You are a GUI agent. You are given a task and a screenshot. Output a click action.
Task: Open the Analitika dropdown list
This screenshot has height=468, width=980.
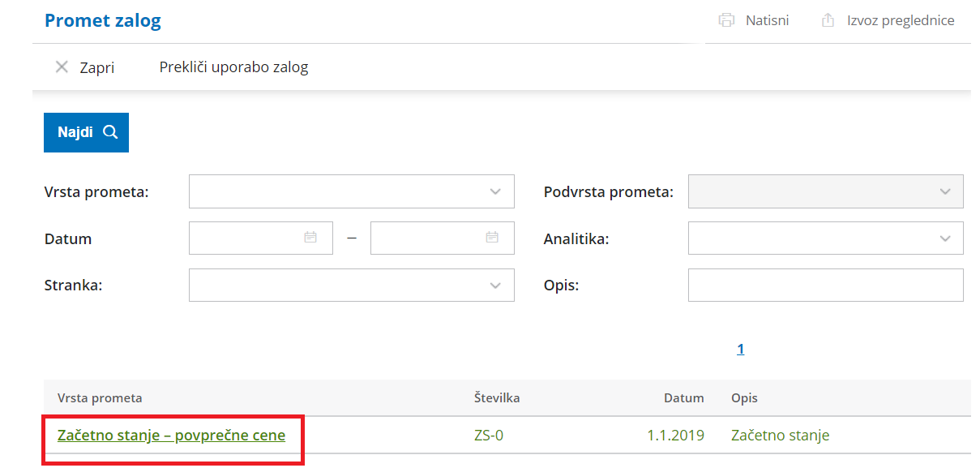tap(944, 238)
